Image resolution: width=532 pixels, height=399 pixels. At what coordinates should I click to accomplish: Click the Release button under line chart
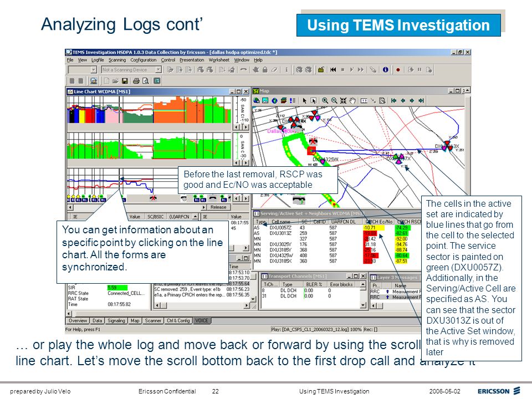pyautogui.click(x=218, y=207)
